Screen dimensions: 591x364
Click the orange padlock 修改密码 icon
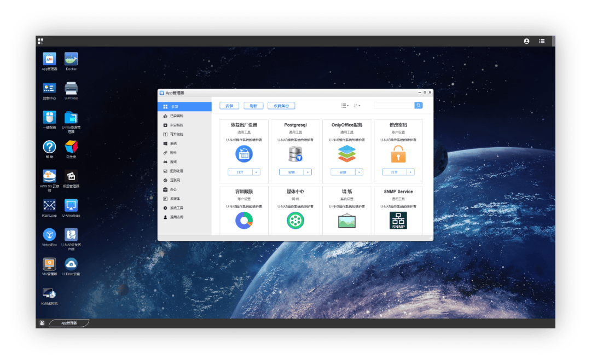[x=398, y=154]
